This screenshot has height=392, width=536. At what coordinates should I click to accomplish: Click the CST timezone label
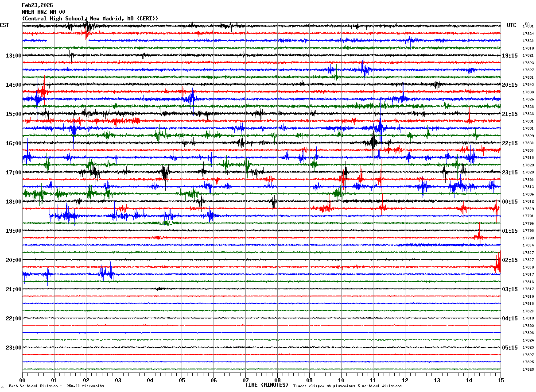[5, 25]
